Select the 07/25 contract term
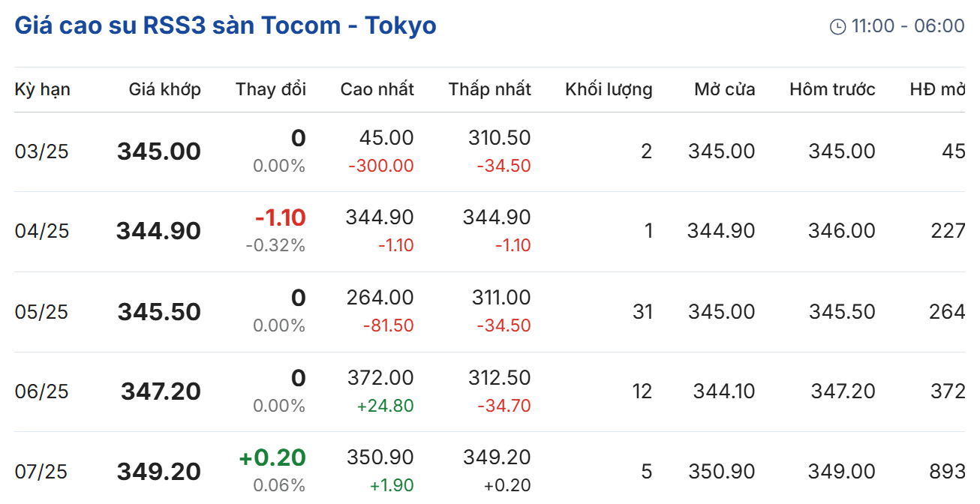This screenshot has height=504, width=980. pyautogui.click(x=41, y=472)
